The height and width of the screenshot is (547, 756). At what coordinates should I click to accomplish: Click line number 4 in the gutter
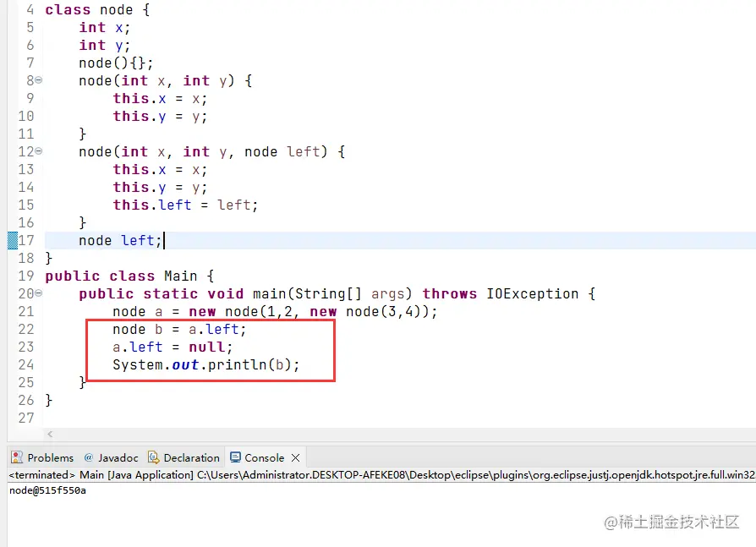(30, 9)
